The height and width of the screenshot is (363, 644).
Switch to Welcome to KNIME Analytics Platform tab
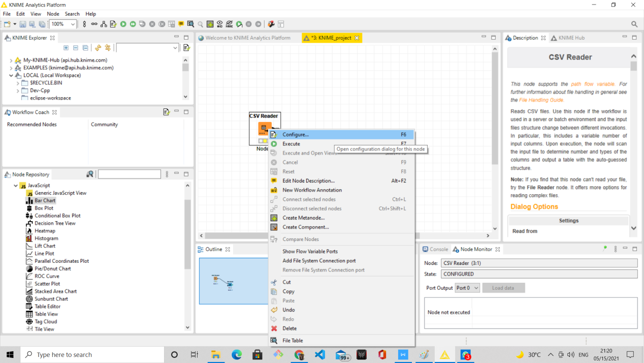(x=244, y=38)
